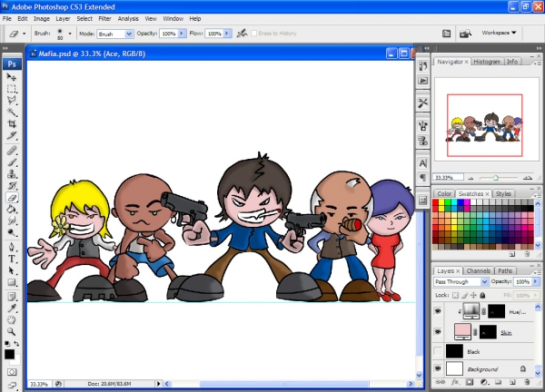The width and height of the screenshot is (545, 392).
Task: Switch to the Channels tab
Action: tap(479, 270)
